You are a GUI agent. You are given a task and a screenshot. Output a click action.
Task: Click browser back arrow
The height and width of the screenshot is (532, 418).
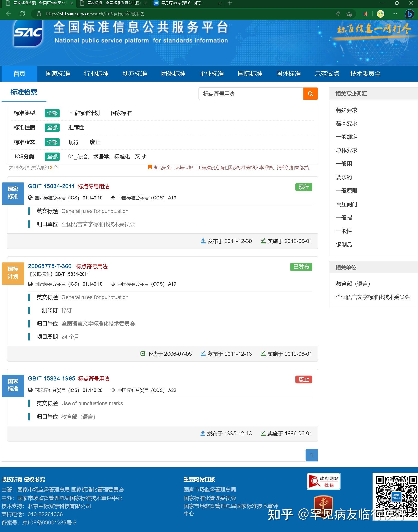pyautogui.click(x=8, y=14)
